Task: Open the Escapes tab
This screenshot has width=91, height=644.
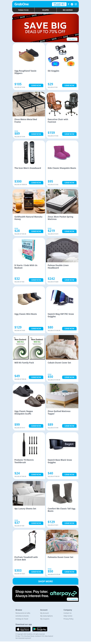Action: coord(45,10)
